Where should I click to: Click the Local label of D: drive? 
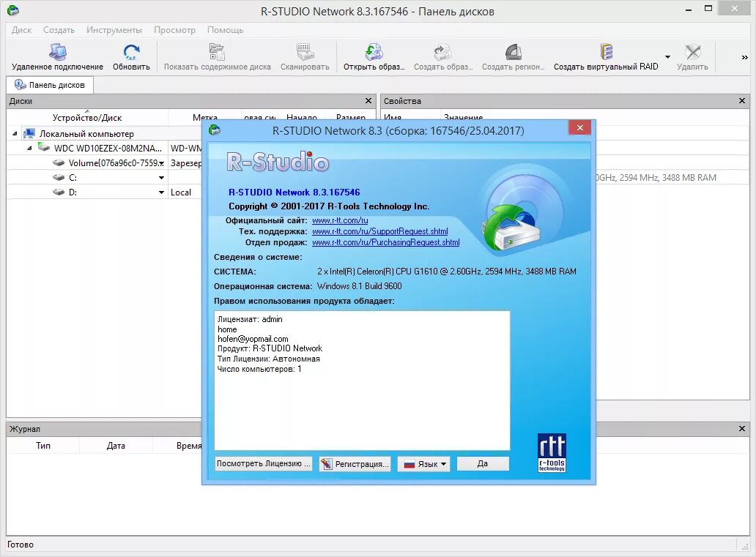181,192
